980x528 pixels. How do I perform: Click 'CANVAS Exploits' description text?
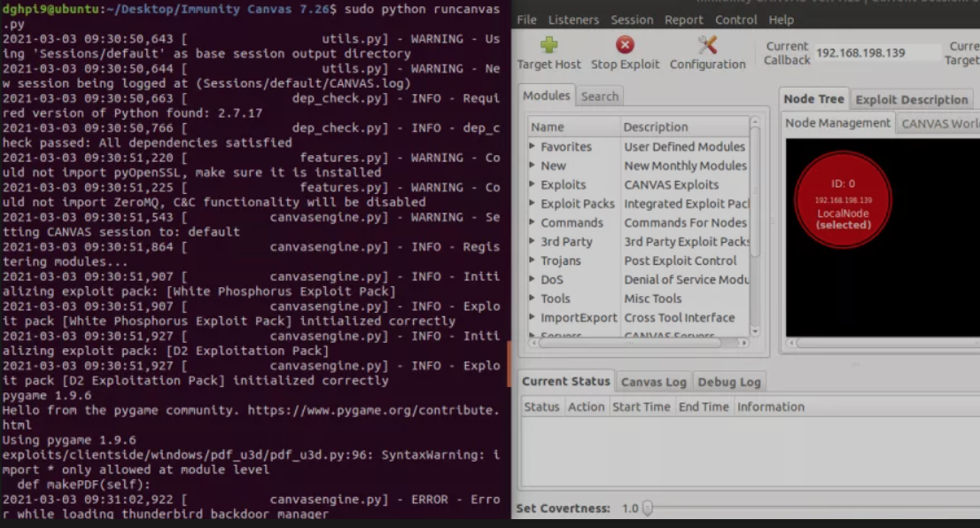(x=672, y=184)
